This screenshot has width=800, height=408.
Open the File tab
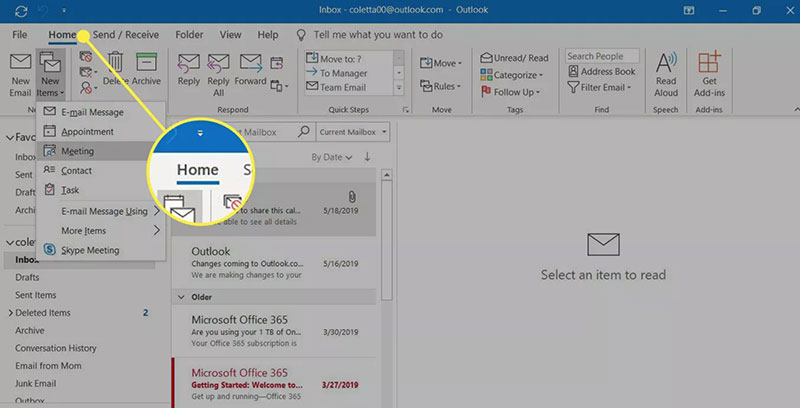[x=19, y=35]
